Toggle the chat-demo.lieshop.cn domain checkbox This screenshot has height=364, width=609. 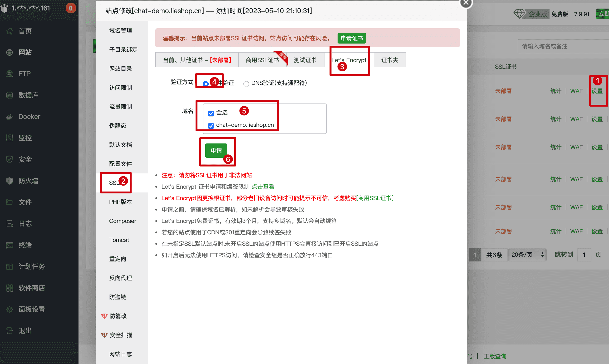pyautogui.click(x=211, y=126)
